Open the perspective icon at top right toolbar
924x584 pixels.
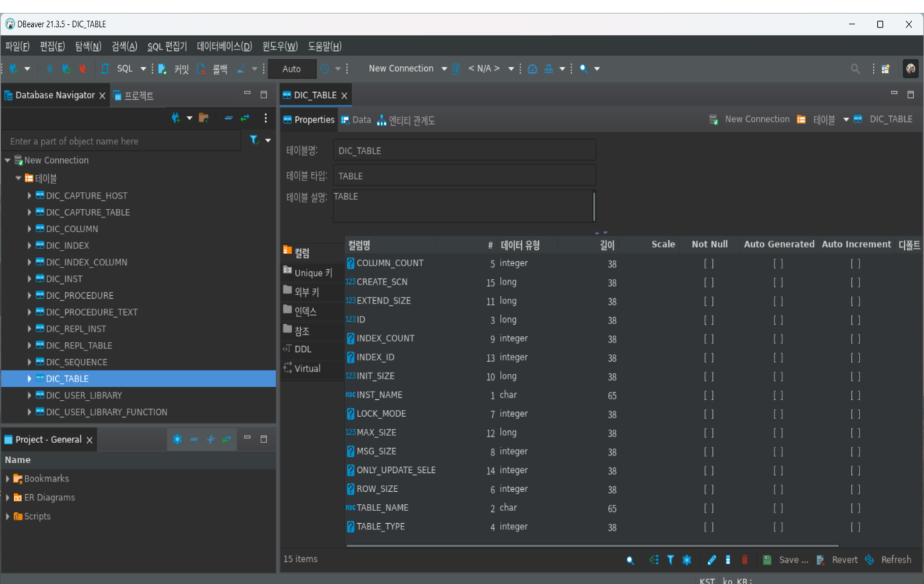click(x=885, y=69)
